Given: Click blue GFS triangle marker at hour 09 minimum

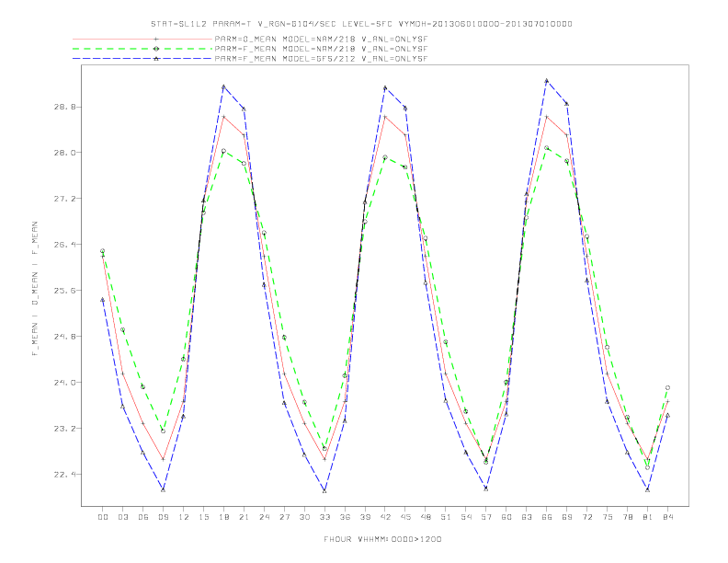Looking at the screenshot, I should (163, 489).
